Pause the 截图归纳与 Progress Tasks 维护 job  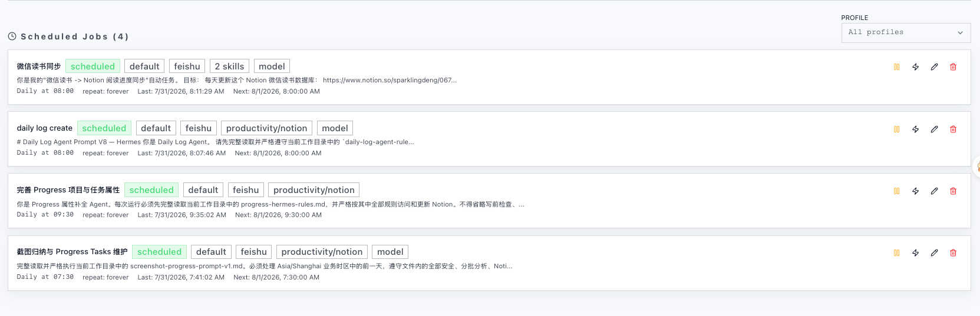[x=896, y=252]
